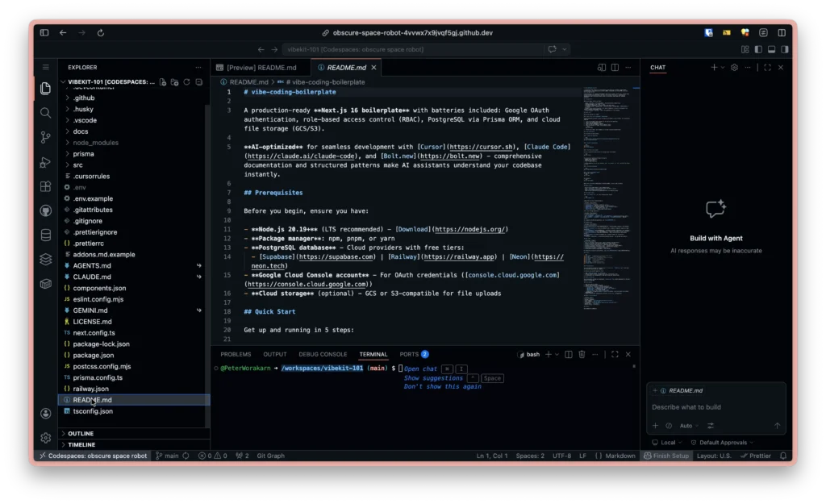This screenshot has width=826, height=504.
Task: Open the new terminal launch profile dropdown
Action: point(557,355)
